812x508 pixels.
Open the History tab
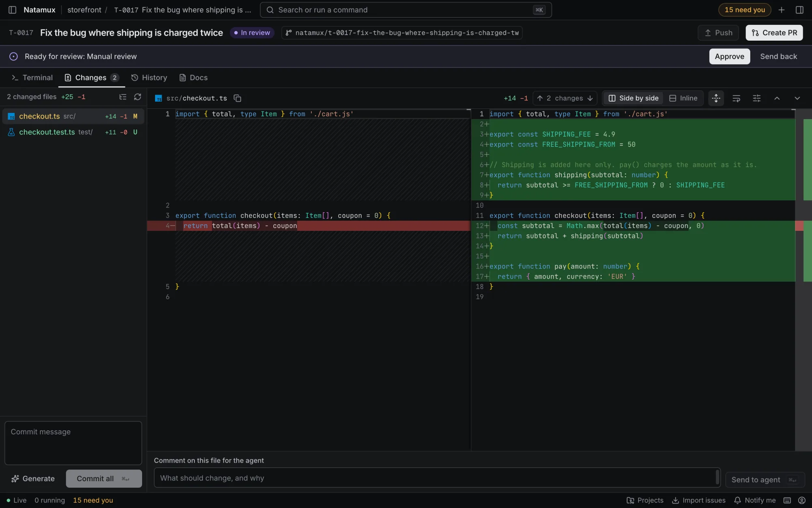point(149,78)
